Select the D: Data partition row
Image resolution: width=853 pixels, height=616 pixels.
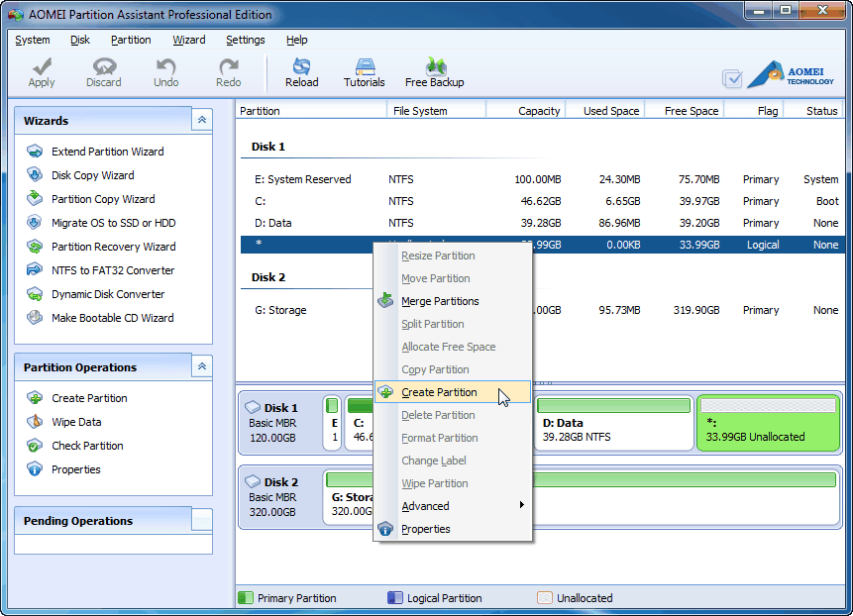[543, 223]
